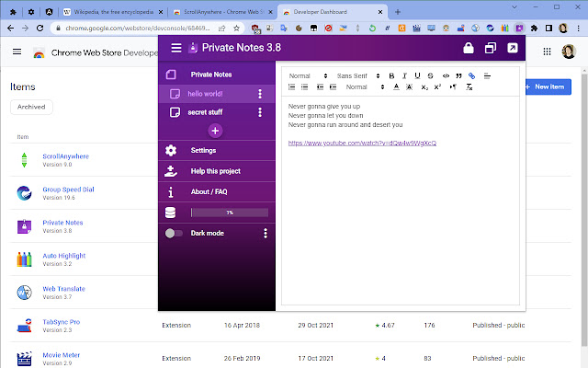Click the storage usage 1% bar

pyautogui.click(x=230, y=213)
